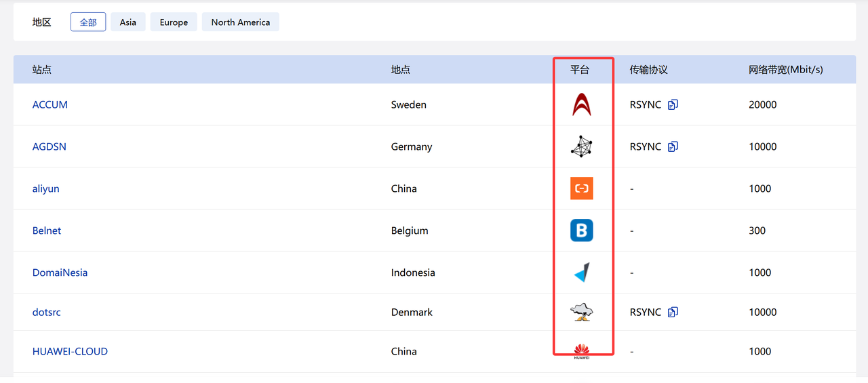This screenshot has height=383, width=868.
Task: Click the 平台 column header
Action: 580,69
